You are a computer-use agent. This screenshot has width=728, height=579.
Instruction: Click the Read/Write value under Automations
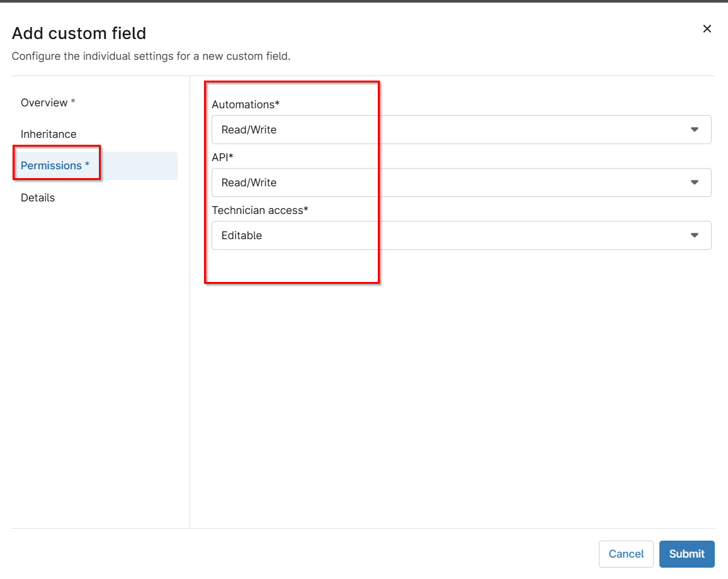pyautogui.click(x=249, y=130)
